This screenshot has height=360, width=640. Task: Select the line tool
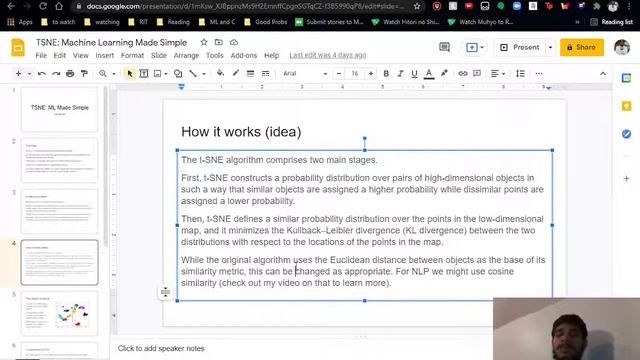pyautogui.click(x=193, y=73)
